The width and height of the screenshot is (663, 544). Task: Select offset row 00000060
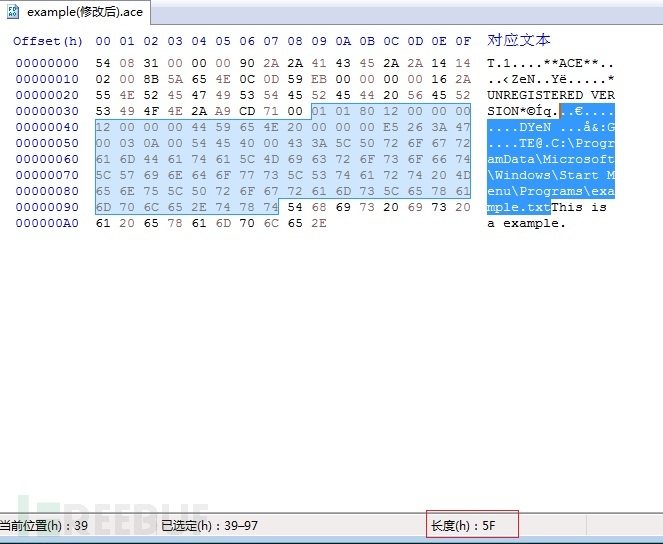point(47,159)
